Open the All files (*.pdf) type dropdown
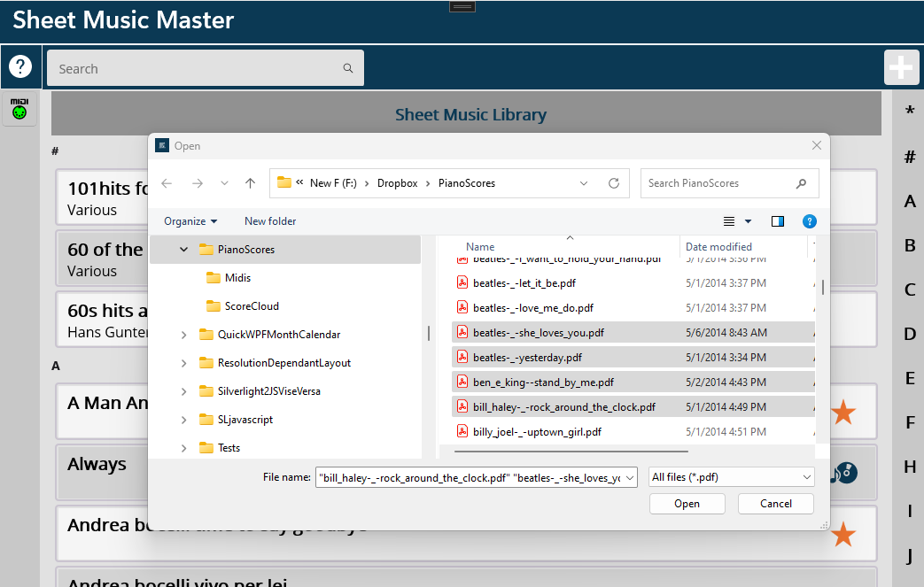This screenshot has width=924, height=587. tap(731, 477)
